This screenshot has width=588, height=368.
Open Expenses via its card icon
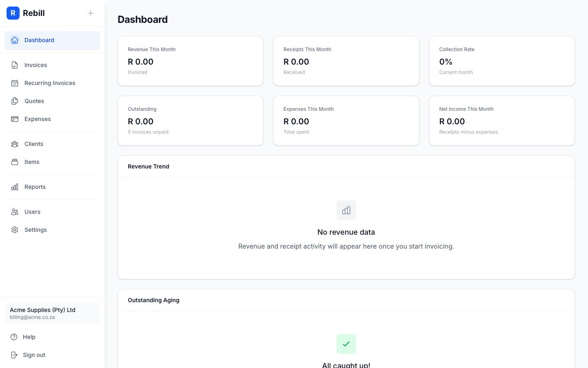click(15, 119)
